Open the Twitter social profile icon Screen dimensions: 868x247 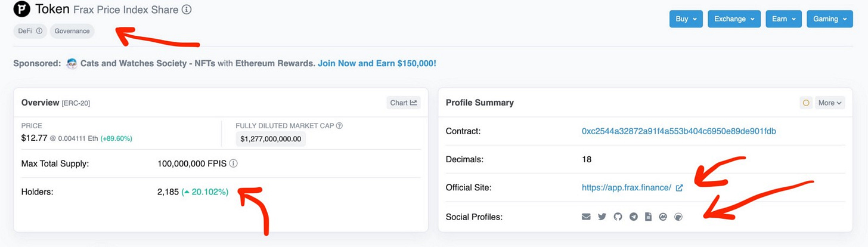(602, 217)
